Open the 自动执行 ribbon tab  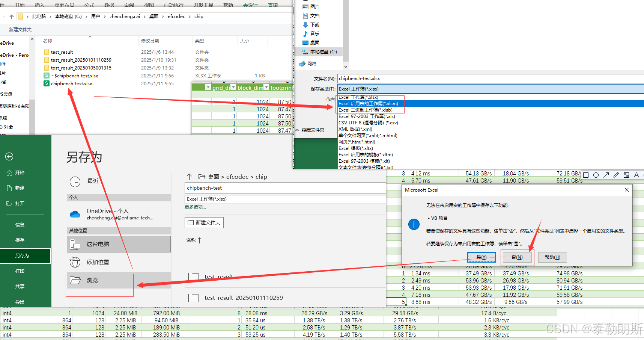[174, 5]
